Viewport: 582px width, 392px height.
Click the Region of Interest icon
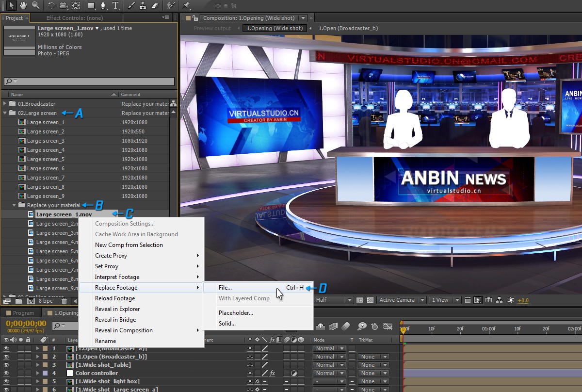(x=360, y=300)
